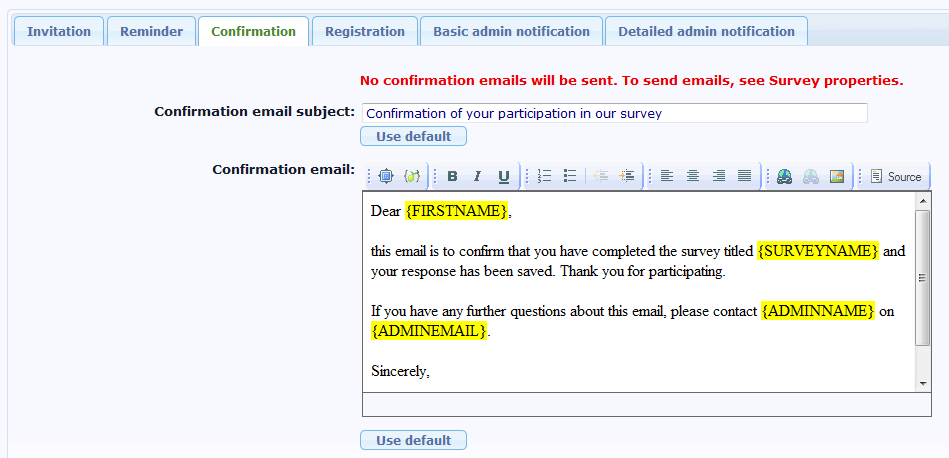Screen dimensions: 949x458
Task: Align text to the right
Action: 719,176
